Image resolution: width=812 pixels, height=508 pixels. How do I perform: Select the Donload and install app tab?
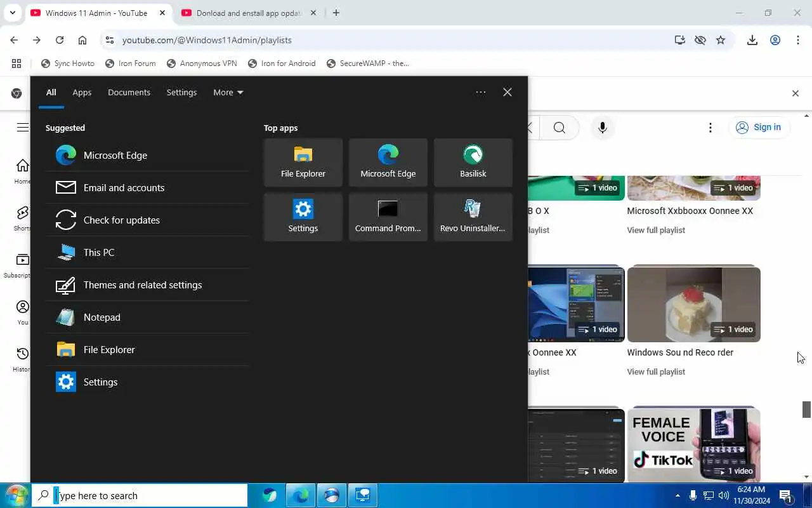tap(249, 13)
